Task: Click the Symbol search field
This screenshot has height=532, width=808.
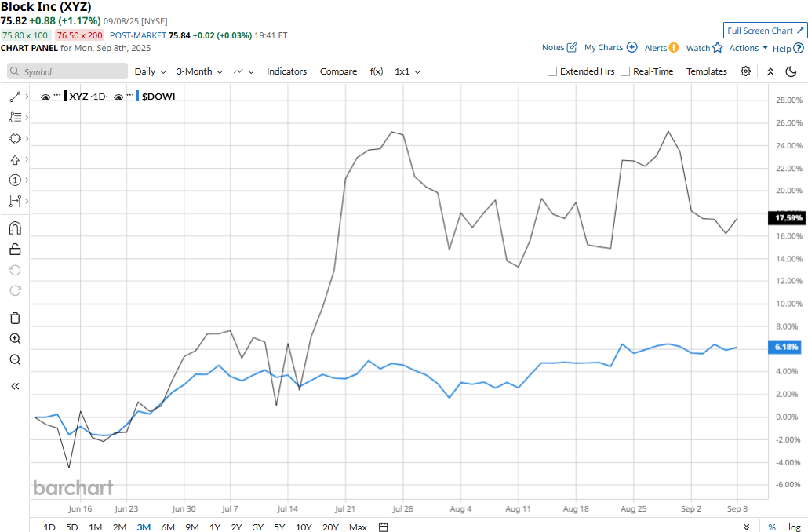Action: pos(67,71)
